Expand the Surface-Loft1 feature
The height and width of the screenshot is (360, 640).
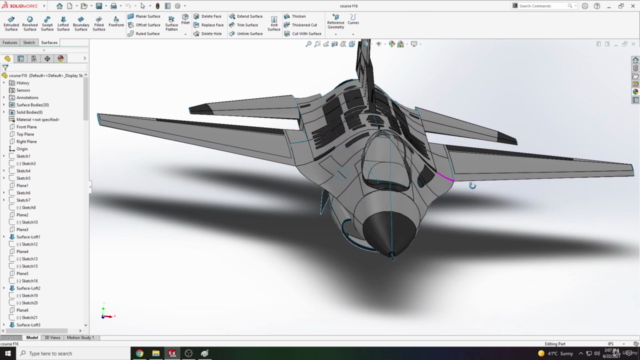point(4,237)
